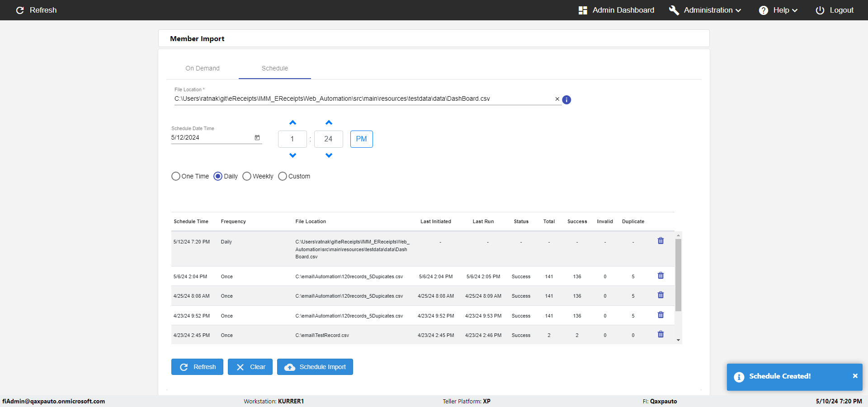
Task: Toggle the PM meridian button
Action: 361,139
